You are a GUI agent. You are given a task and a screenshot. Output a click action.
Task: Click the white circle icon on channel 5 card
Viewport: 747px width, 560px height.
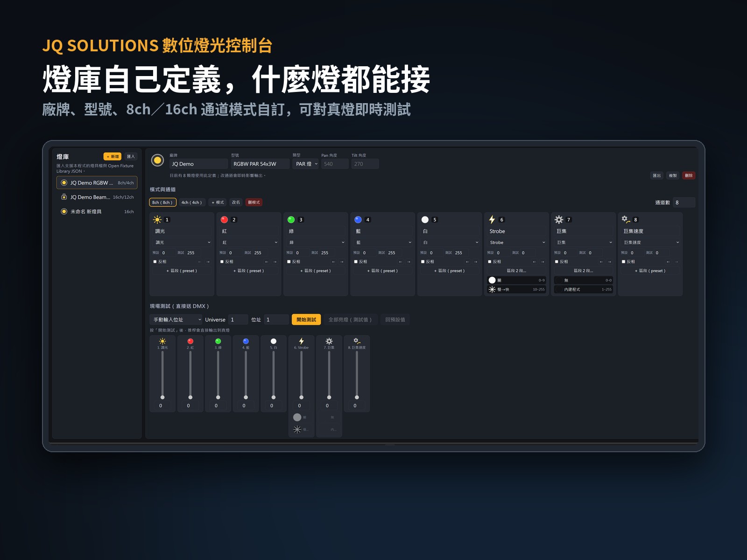pos(425,219)
